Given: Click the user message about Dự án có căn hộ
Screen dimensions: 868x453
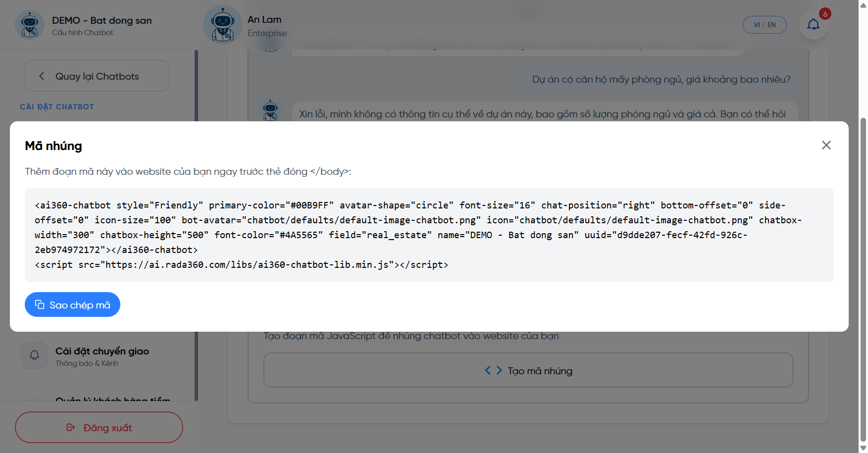Looking at the screenshot, I should pos(662,79).
